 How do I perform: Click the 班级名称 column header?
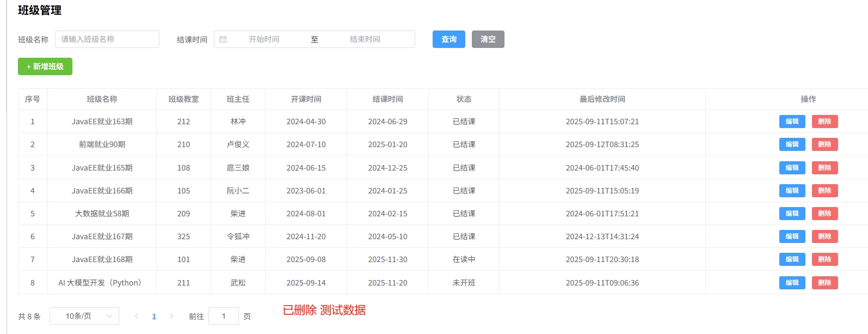pyautogui.click(x=102, y=99)
